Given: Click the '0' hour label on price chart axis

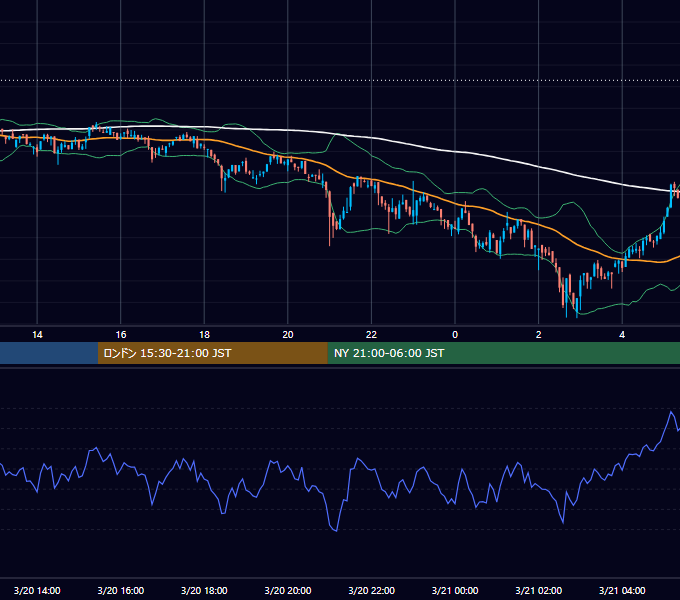Looking at the screenshot, I should 455,335.
